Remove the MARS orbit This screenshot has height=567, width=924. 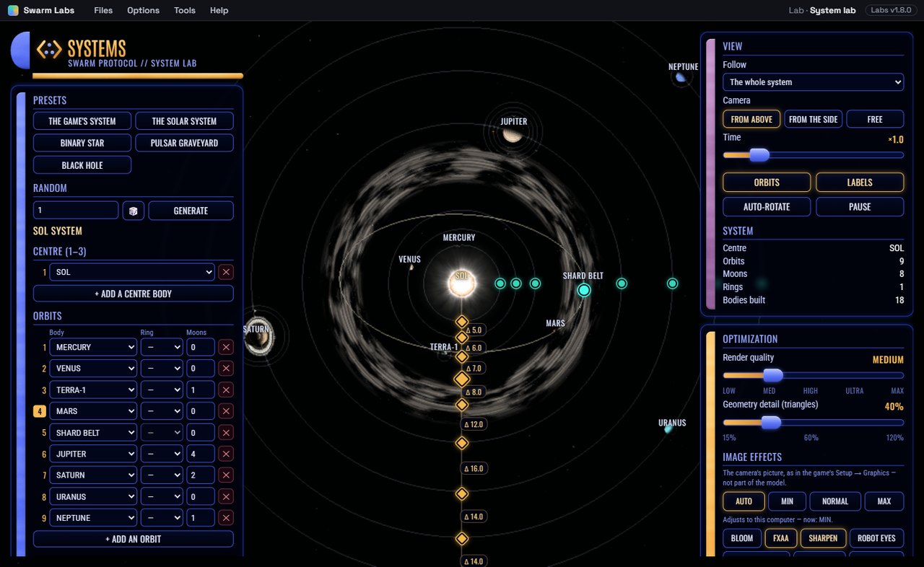(x=226, y=411)
